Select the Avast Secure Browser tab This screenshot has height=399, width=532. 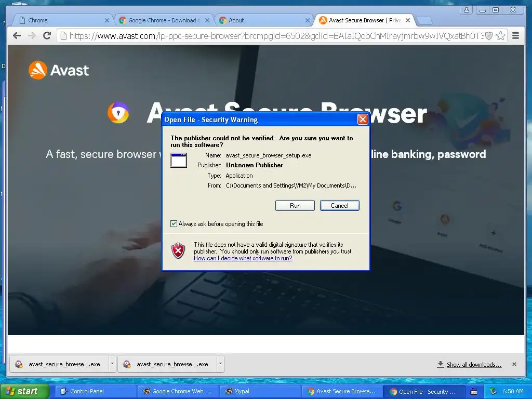click(x=364, y=20)
